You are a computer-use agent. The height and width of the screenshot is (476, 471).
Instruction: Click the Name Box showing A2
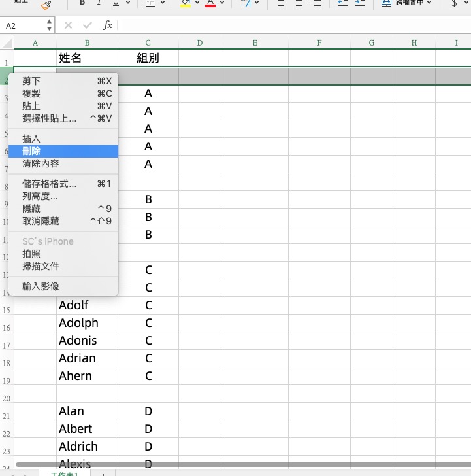(23, 25)
